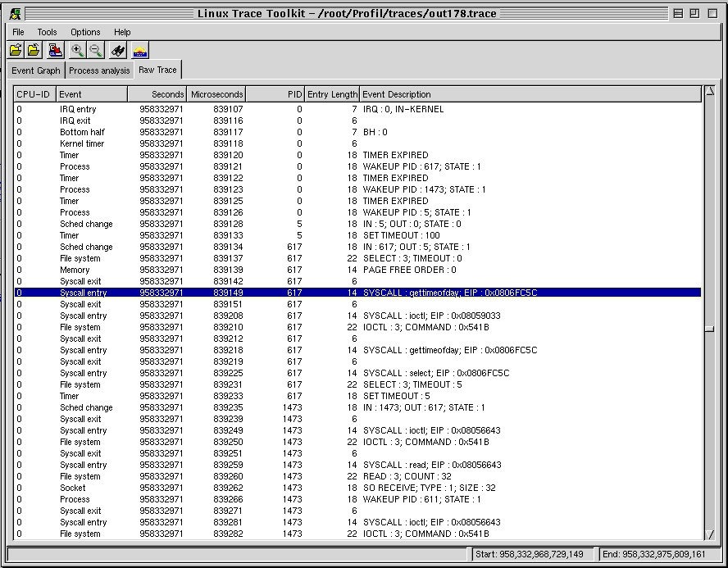This screenshot has height=568, width=728.
Task: Open the Tools menu
Action: click(47, 32)
